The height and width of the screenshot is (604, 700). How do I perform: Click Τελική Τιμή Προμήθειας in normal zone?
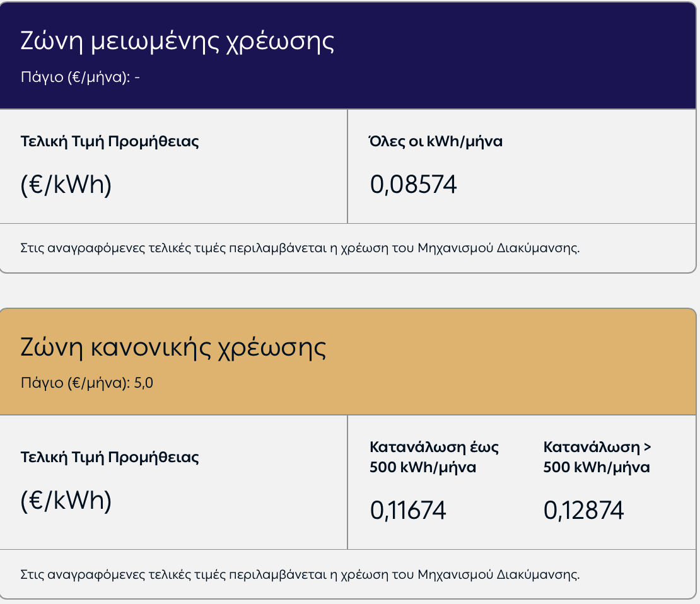(x=110, y=457)
